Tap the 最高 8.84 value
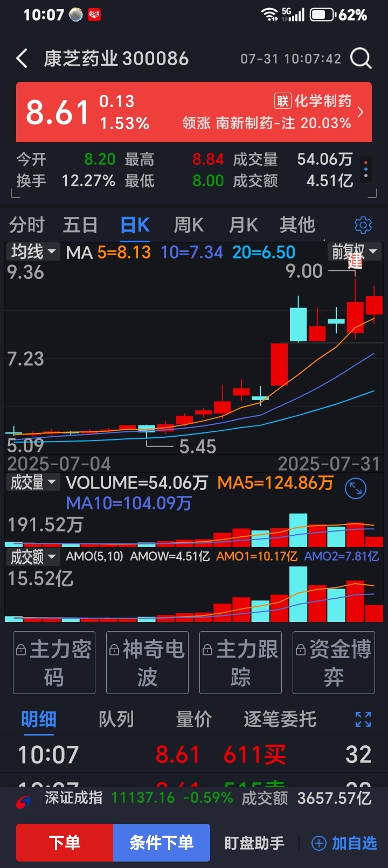 (x=208, y=159)
